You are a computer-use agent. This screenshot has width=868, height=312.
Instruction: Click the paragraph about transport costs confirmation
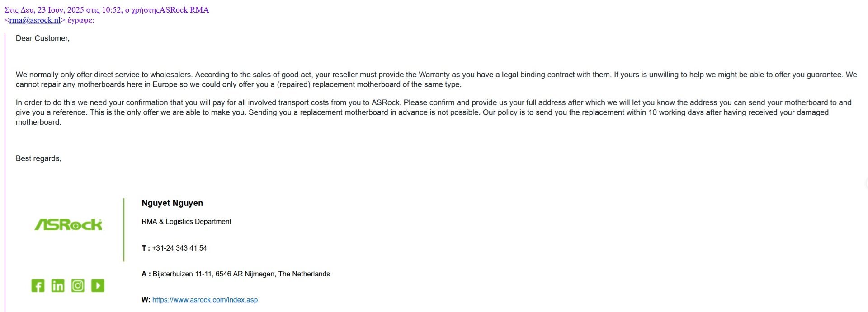pyautogui.click(x=434, y=112)
